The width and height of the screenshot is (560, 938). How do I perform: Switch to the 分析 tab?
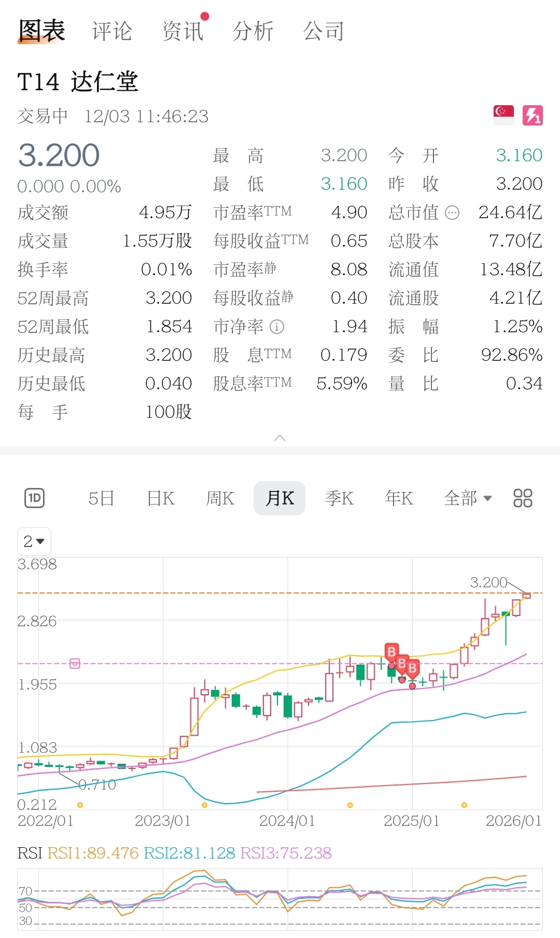point(253,31)
